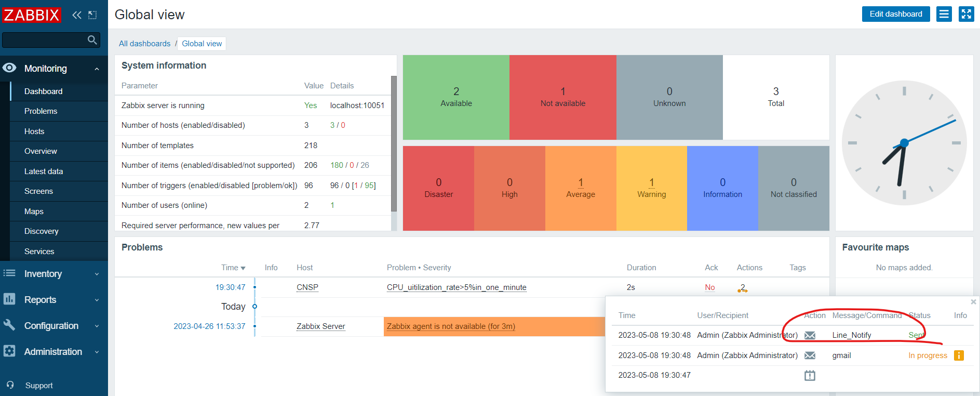This screenshot has width=980, height=396.
Task: Open Discovery in the sidebar
Action: tap(59, 231)
